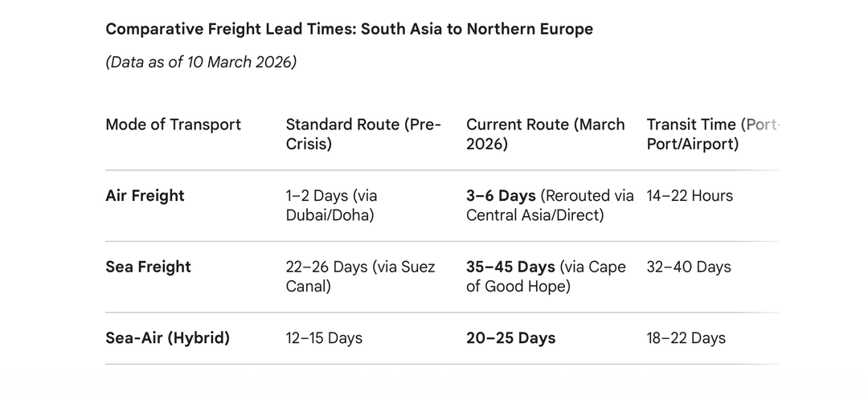Screen dimensions: 868x396
Task: Select the Standard Route (Pre-Crisis) column header
Action: click(x=363, y=134)
